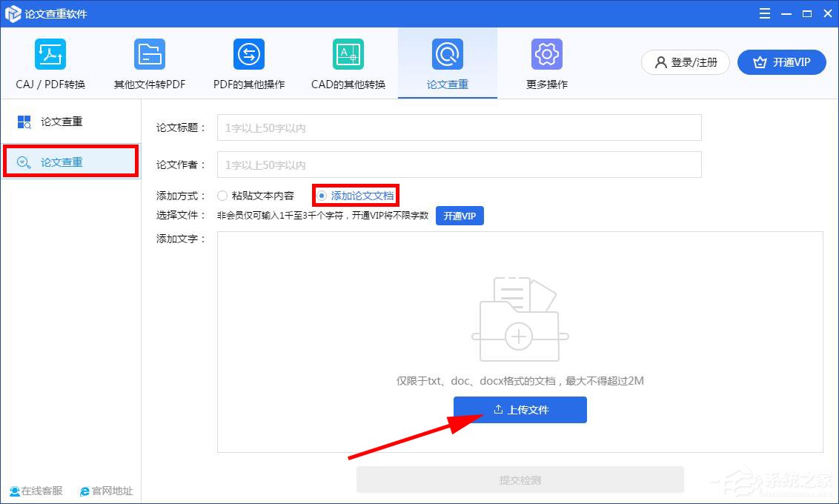The height and width of the screenshot is (504, 839).
Task: Click the app logo in title bar
Action: click(x=13, y=14)
